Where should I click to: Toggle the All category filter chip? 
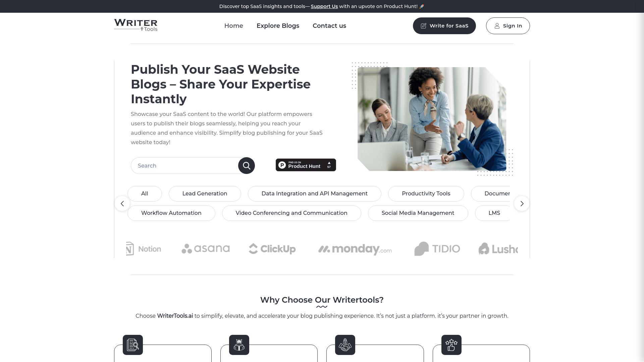144,194
